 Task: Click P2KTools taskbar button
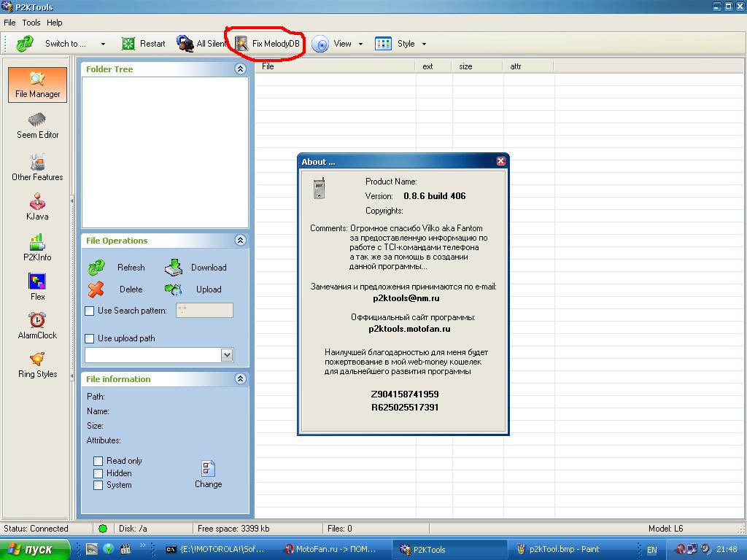click(448, 550)
